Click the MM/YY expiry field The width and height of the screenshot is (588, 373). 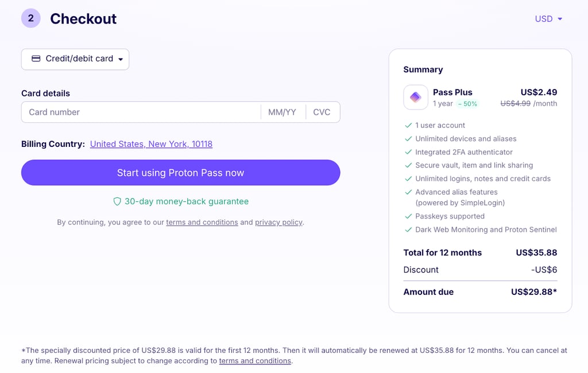click(x=283, y=112)
